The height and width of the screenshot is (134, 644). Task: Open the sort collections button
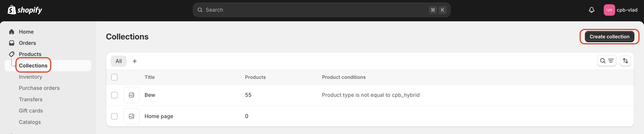pyautogui.click(x=625, y=61)
